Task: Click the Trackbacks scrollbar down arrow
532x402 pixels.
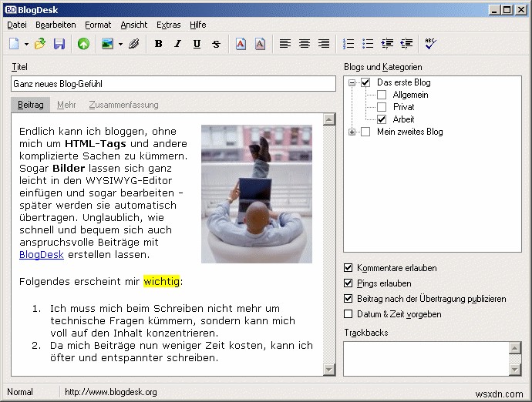Action: 515,370
